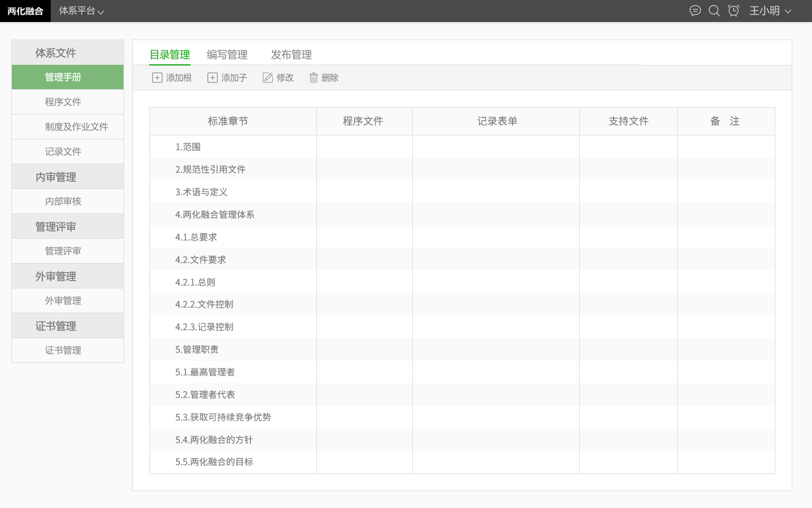Open the message bubble icon in the top bar
812x508 pixels.
click(695, 11)
